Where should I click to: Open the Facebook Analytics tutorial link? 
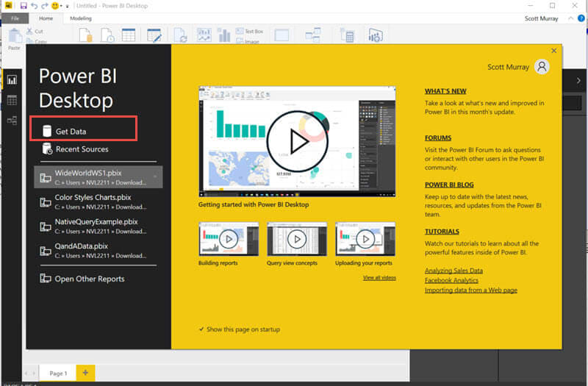(451, 280)
